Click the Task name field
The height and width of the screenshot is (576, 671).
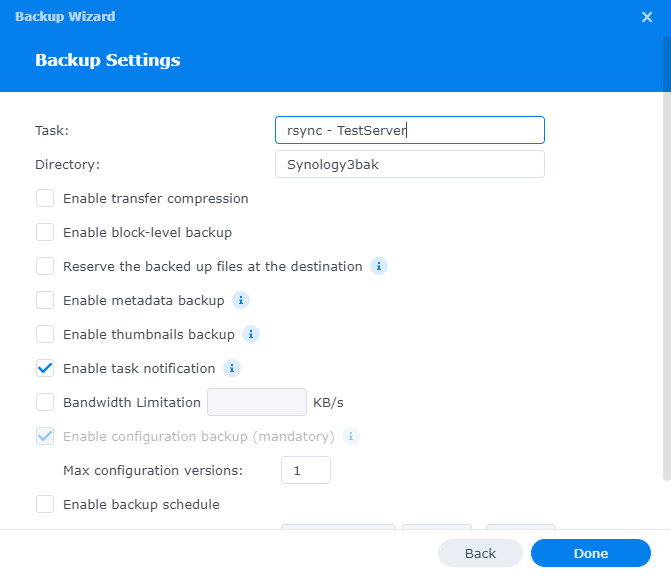click(409, 130)
